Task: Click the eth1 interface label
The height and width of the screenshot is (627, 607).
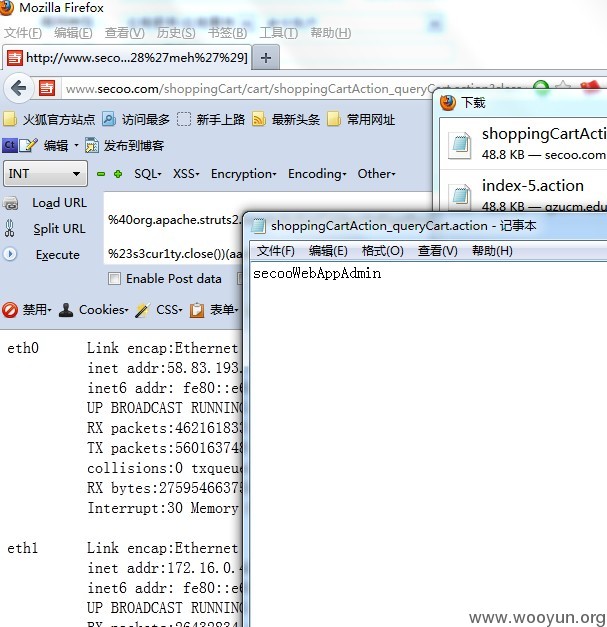Action: point(22,548)
